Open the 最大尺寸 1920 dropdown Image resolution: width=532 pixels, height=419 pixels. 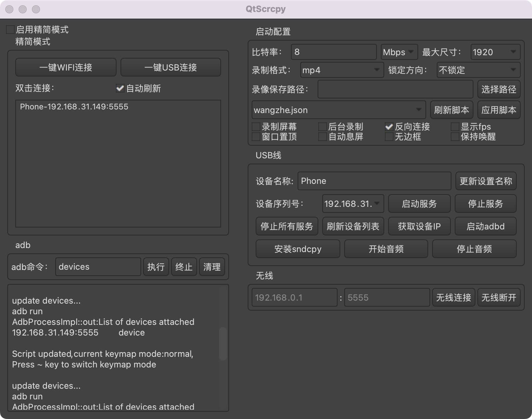pyautogui.click(x=495, y=52)
